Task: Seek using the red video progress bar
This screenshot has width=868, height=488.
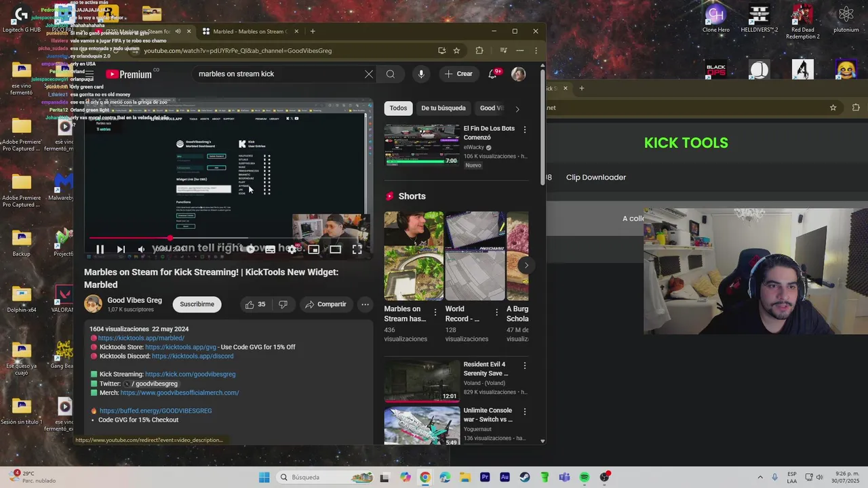Action: point(228,238)
